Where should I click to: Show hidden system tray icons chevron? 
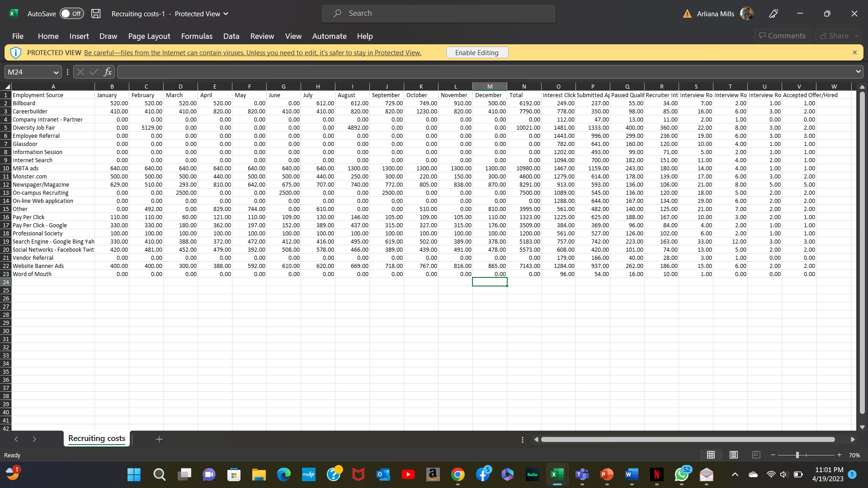pos(735,474)
